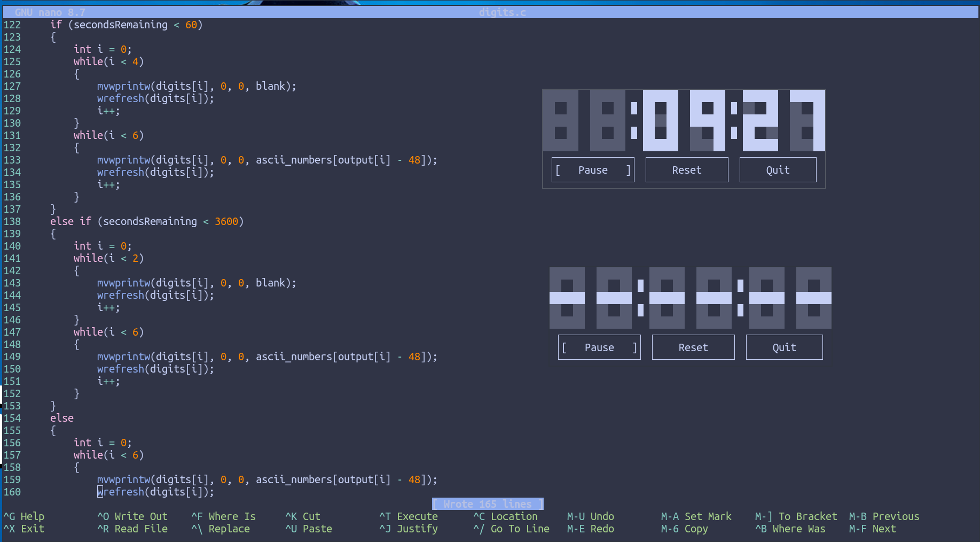Choose M-U Undo in the shortcut bar
Viewport: 980px width, 542px height.
[x=591, y=516]
